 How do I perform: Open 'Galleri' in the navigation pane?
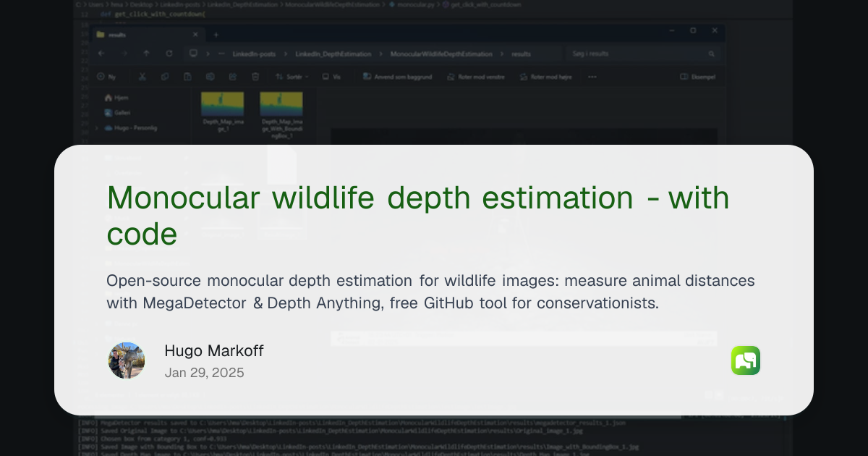(x=117, y=112)
